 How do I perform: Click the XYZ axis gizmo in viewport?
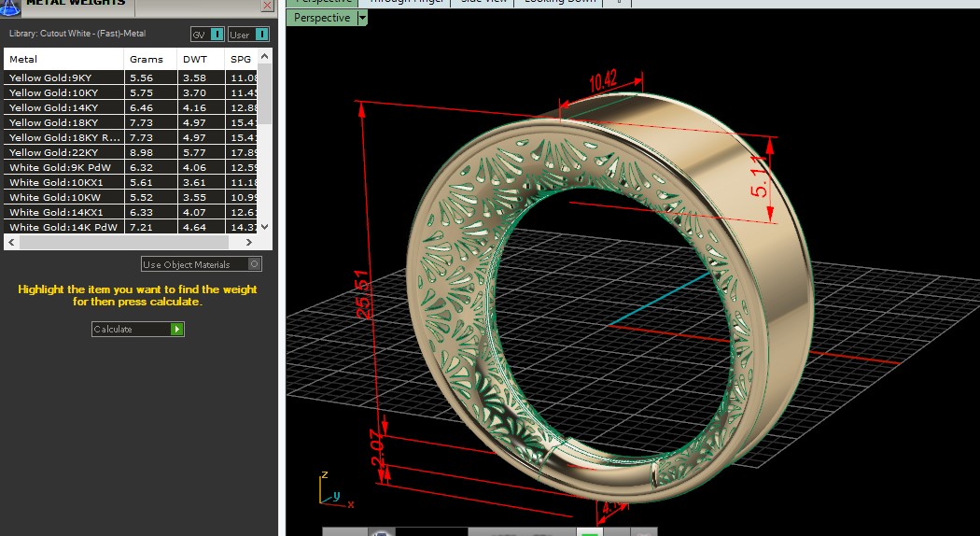tap(330, 492)
